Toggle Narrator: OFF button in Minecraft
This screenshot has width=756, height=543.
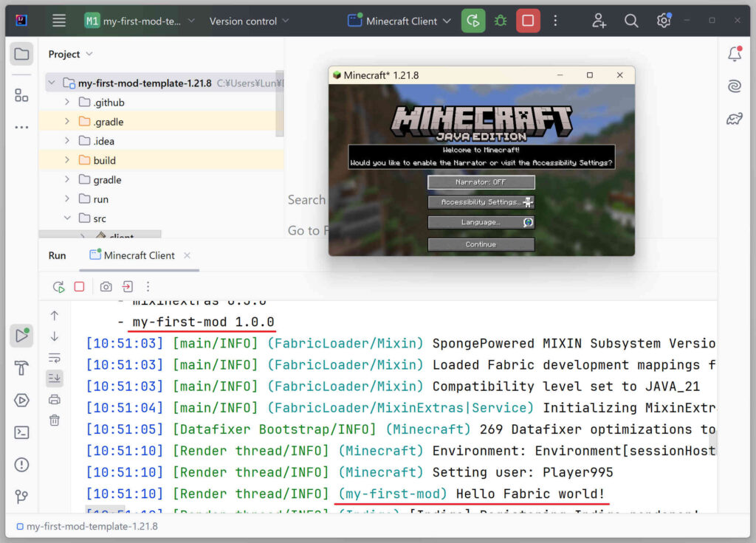coord(481,182)
